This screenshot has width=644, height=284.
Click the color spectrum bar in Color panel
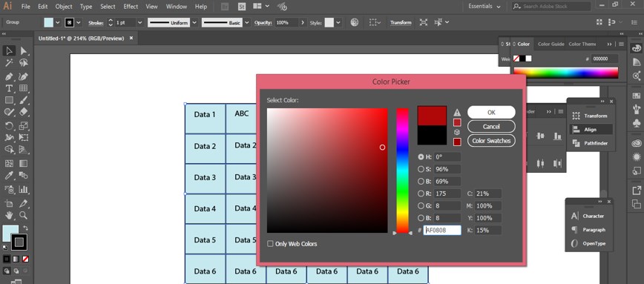565,73
